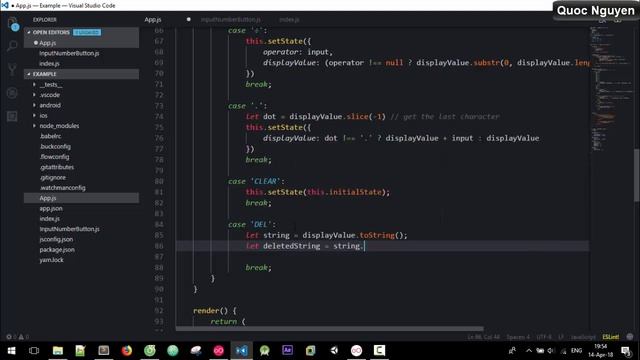Open .babelrc in the file tree
Screen dimensions: 640x360
click(x=50, y=136)
